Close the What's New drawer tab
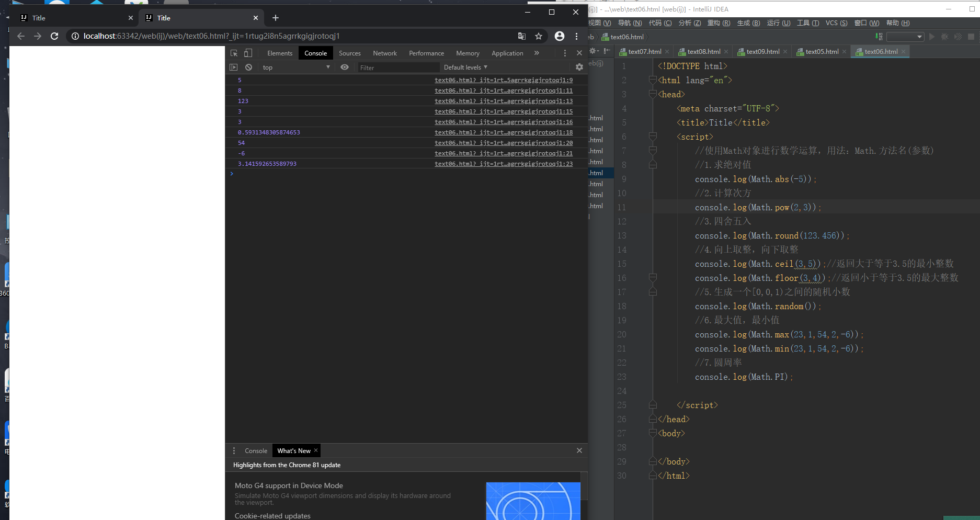 click(x=316, y=450)
